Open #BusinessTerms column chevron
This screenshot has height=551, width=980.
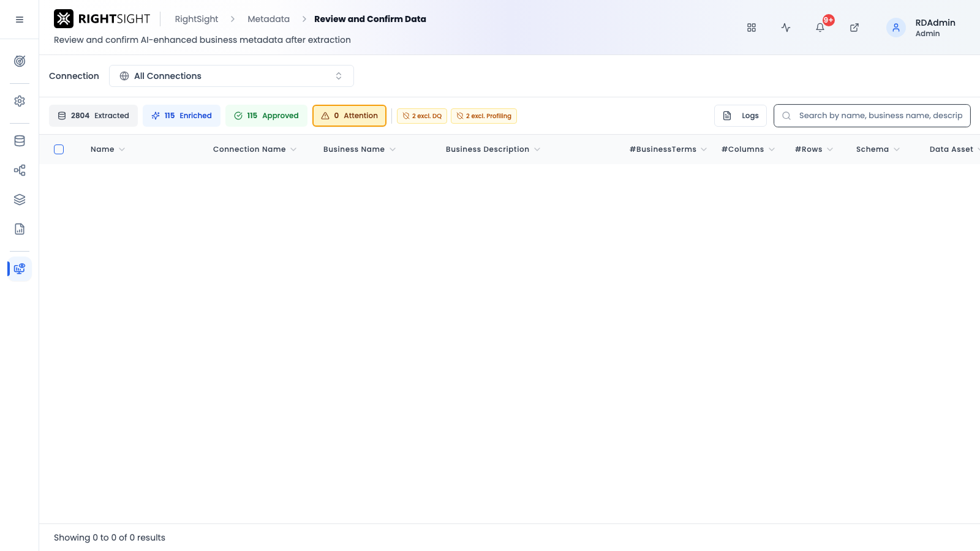[x=704, y=149]
